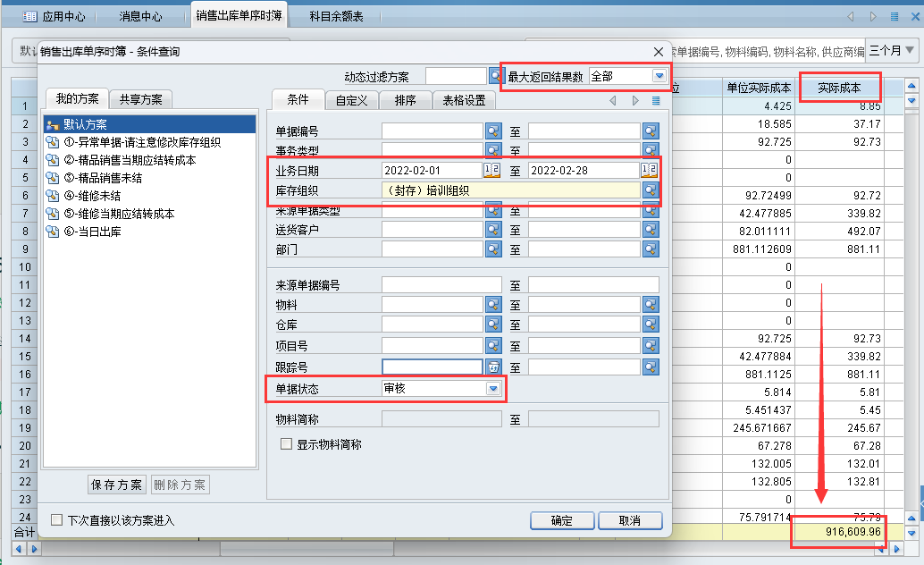
Task: Expand the 三个月 period dropdown
Action: click(910, 51)
